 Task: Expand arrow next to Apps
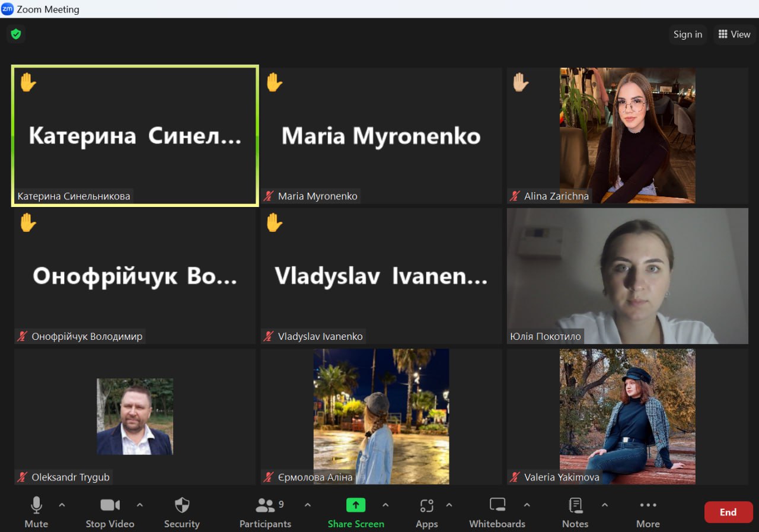(x=449, y=505)
